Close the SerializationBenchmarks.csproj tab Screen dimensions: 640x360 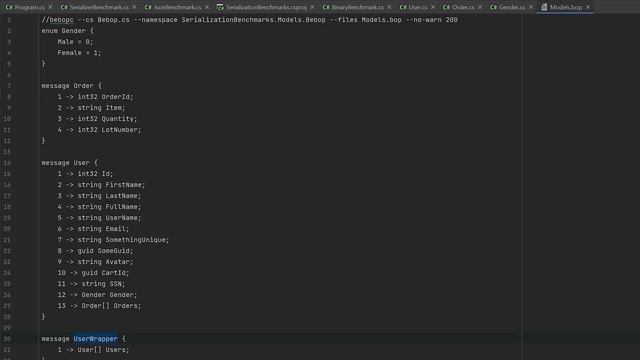[312, 7]
